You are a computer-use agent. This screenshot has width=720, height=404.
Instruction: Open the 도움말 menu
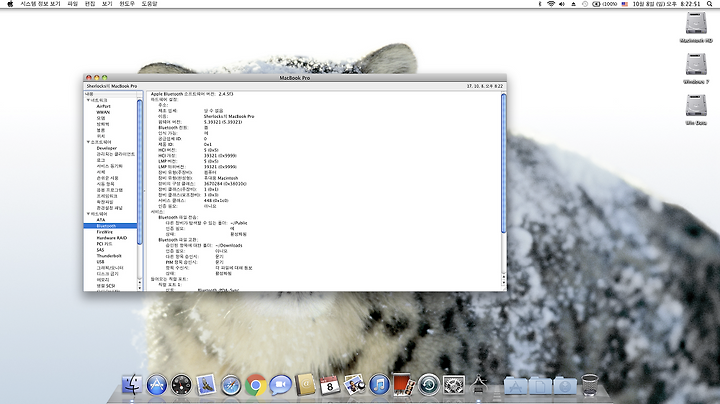tap(149, 4)
